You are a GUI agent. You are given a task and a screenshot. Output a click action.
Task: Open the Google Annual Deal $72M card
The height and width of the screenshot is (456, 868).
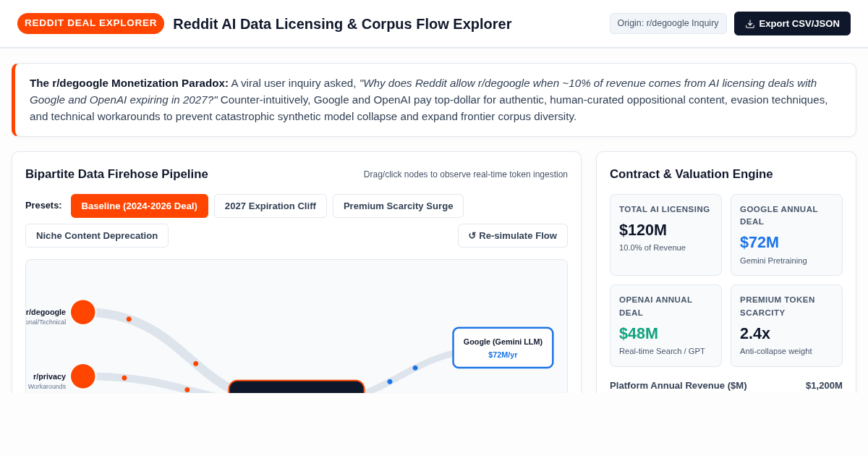[x=786, y=235]
